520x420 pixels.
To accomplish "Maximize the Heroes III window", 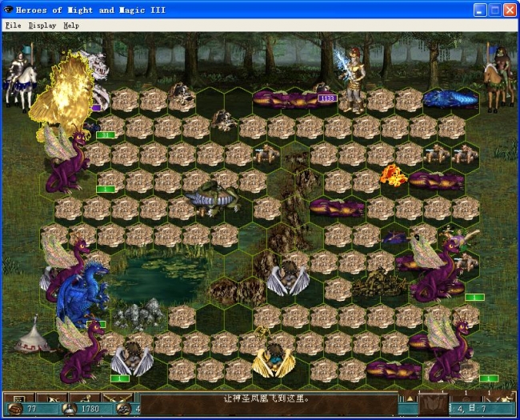I will 494,10.
